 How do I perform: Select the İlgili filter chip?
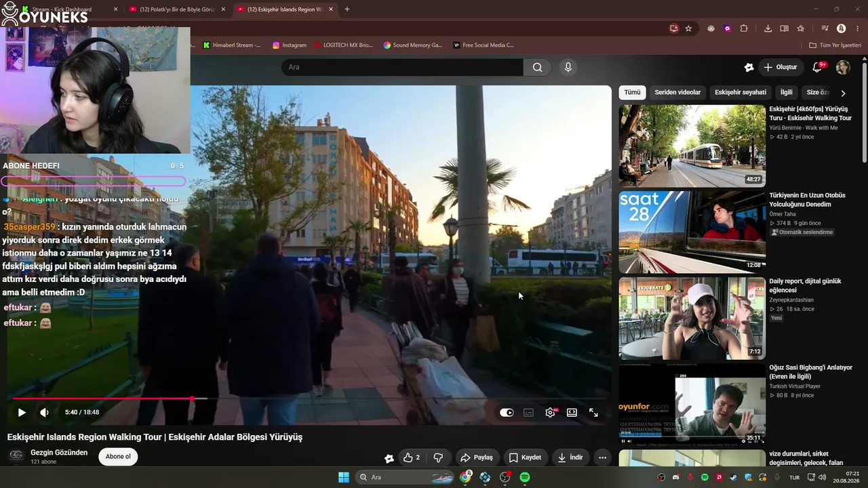point(786,92)
